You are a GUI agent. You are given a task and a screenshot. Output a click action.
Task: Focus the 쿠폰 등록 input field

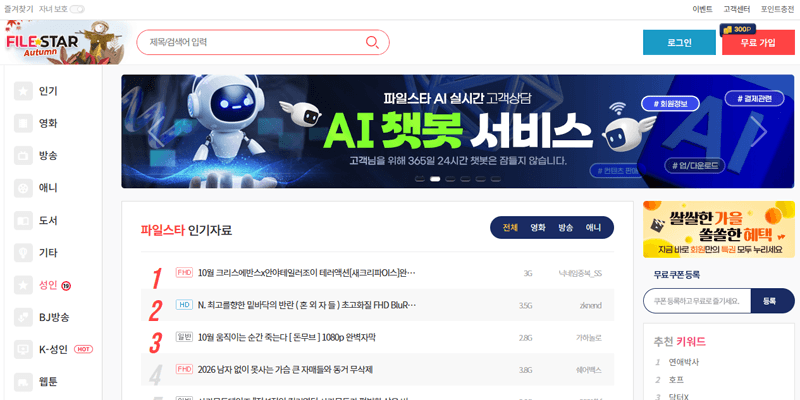coord(697,301)
